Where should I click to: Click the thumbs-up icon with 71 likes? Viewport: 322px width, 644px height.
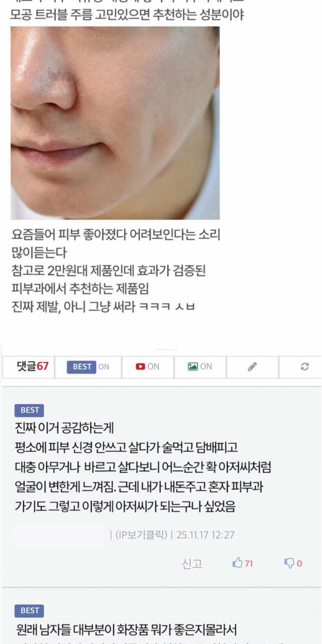(x=237, y=563)
